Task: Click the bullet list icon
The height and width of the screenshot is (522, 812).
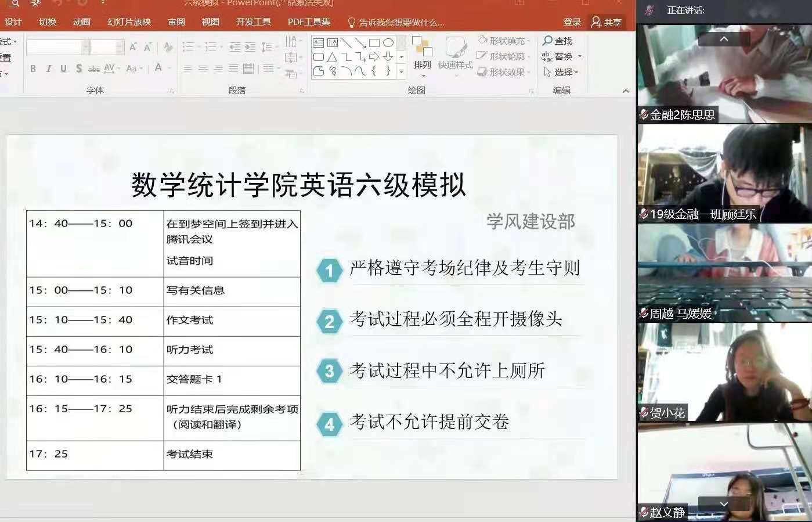Action: (x=189, y=47)
